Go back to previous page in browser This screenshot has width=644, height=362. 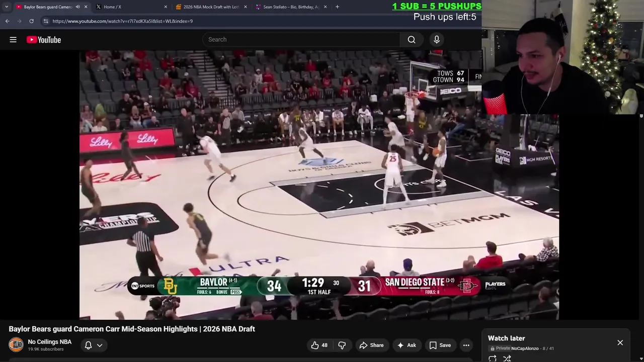tap(8, 21)
